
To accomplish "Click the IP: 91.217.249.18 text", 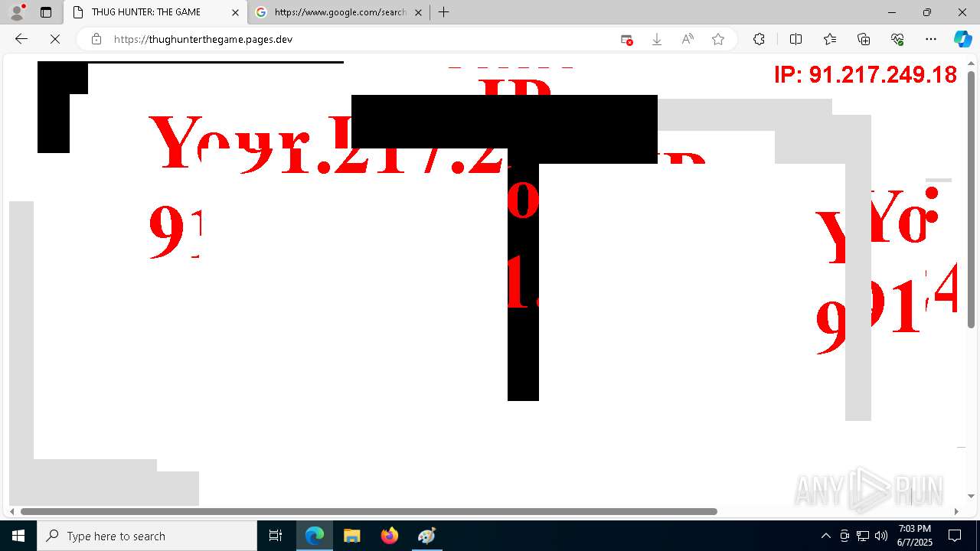I will [865, 74].
